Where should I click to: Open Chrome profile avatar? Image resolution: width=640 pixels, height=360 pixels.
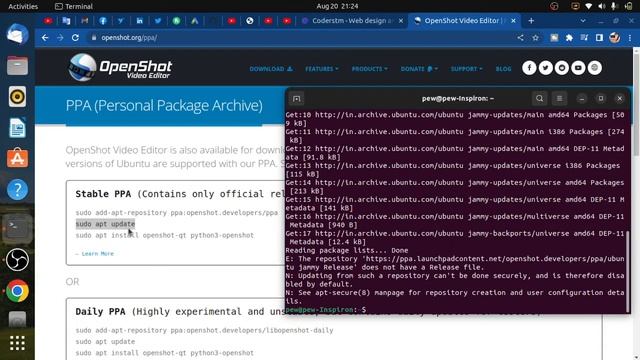[615, 38]
